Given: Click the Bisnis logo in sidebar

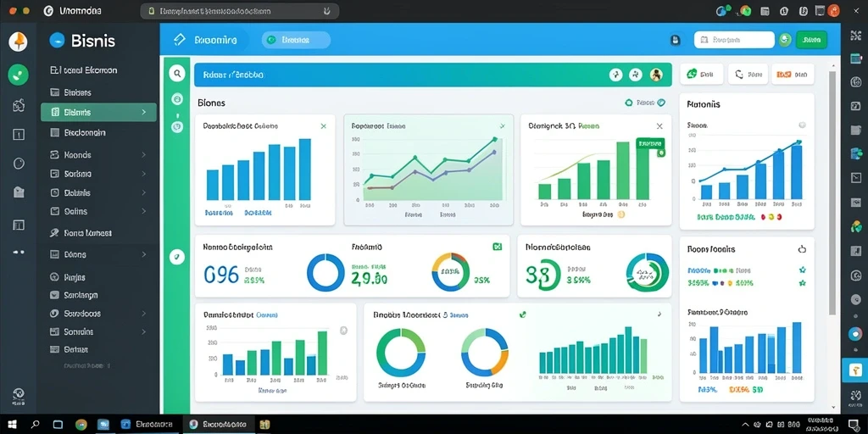Looking at the screenshot, I should 82,41.
